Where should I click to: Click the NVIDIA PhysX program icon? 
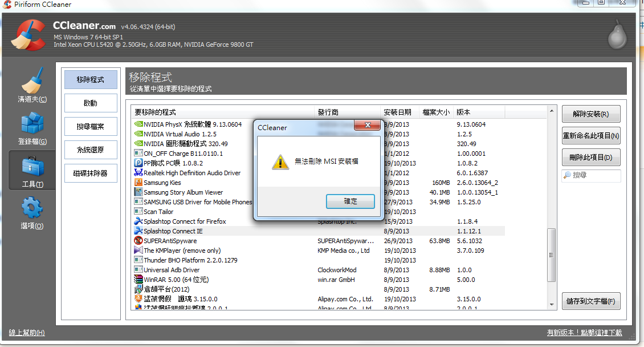pos(138,124)
